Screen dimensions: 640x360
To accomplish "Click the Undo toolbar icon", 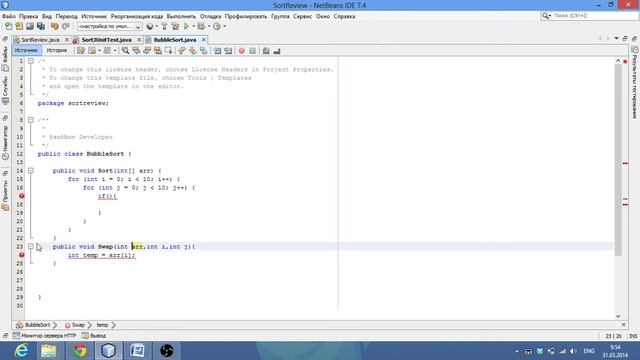I will (x=55, y=27).
